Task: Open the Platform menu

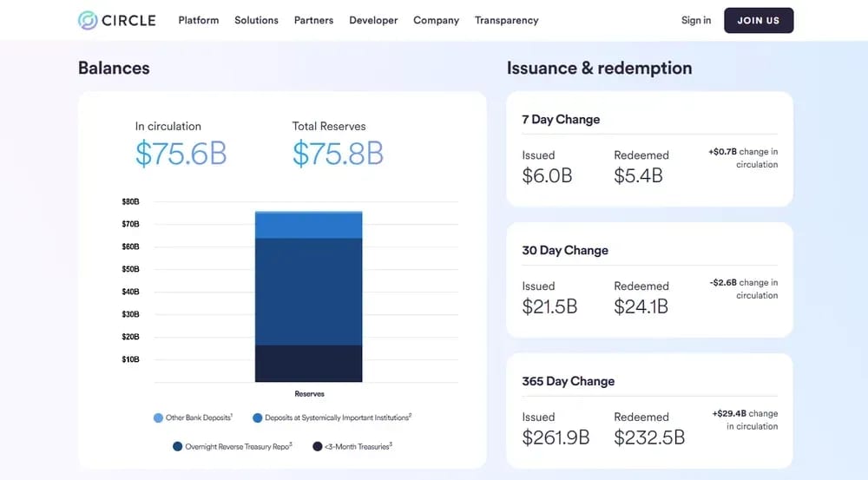Action: (199, 21)
